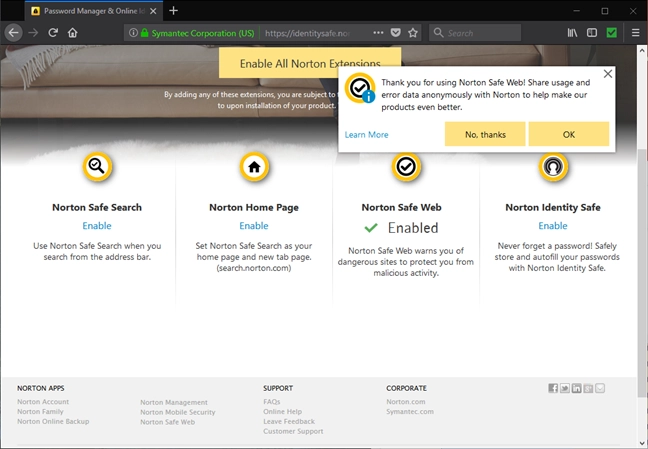Click the Norton Safe Search magnifier icon
Screen dimensions: 648x449
click(x=97, y=167)
